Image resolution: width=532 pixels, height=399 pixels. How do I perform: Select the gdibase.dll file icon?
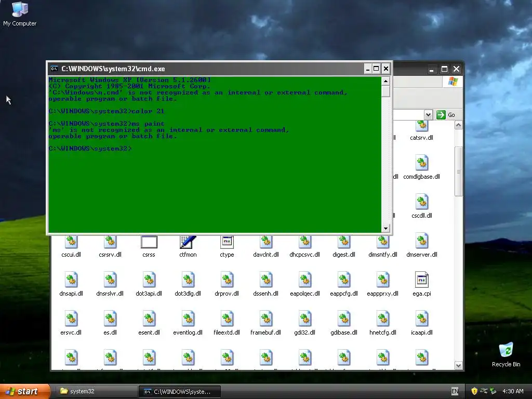(x=344, y=323)
